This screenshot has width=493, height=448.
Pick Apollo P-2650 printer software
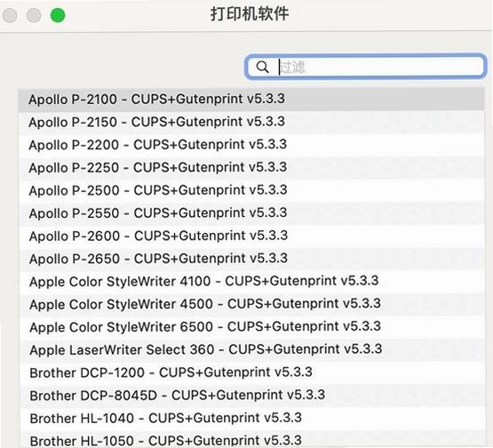[x=251, y=259]
